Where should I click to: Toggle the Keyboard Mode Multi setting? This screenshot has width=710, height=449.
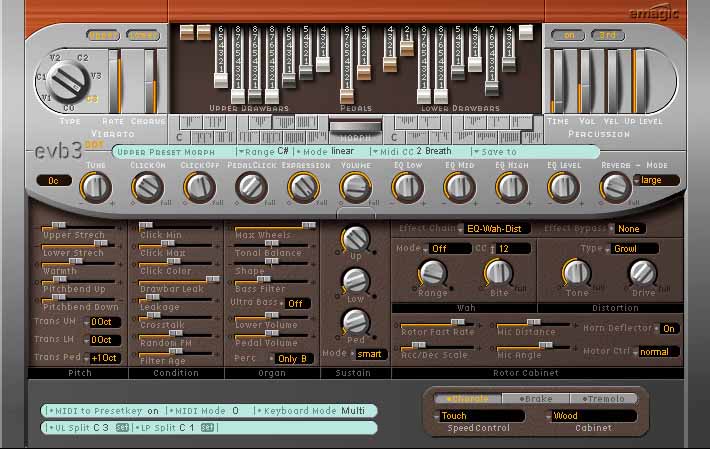[x=312, y=411]
